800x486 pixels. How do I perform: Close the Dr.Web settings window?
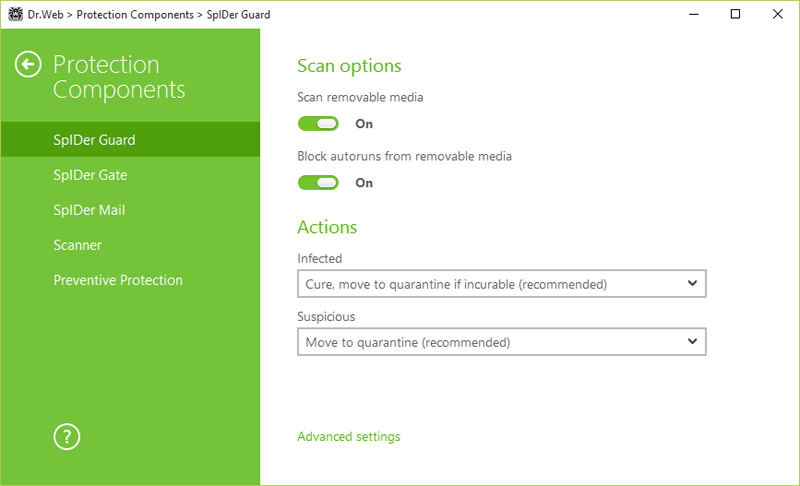[777, 15]
